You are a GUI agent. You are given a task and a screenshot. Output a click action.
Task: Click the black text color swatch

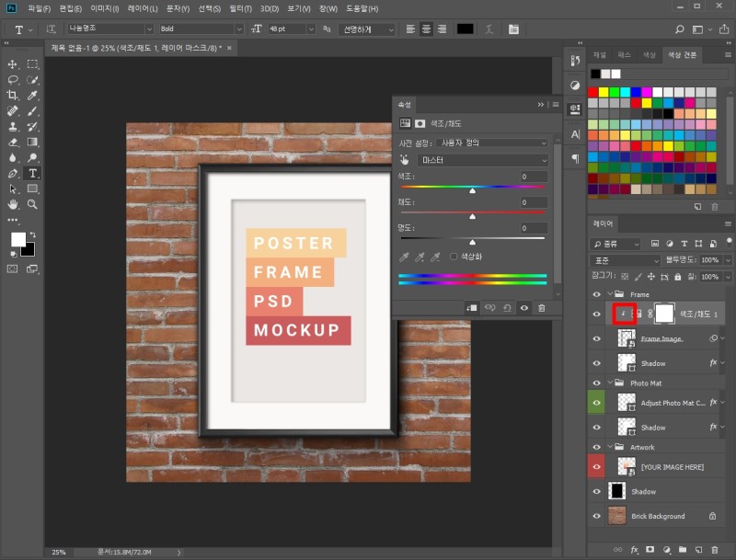coord(465,29)
